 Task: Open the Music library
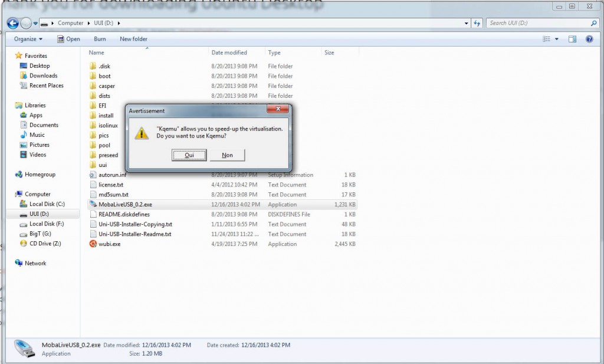coord(37,135)
